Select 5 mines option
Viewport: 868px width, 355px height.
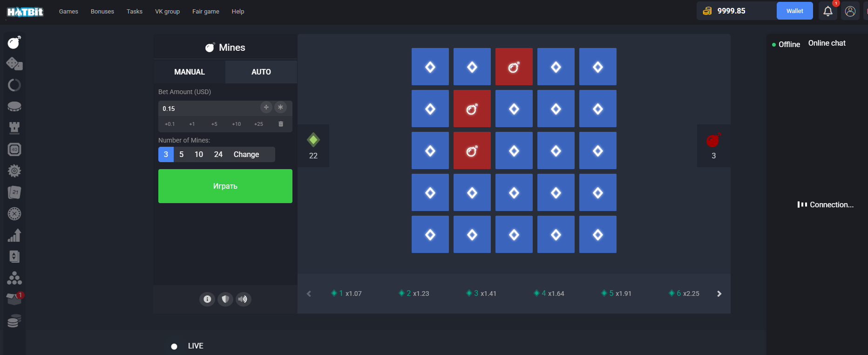click(181, 155)
